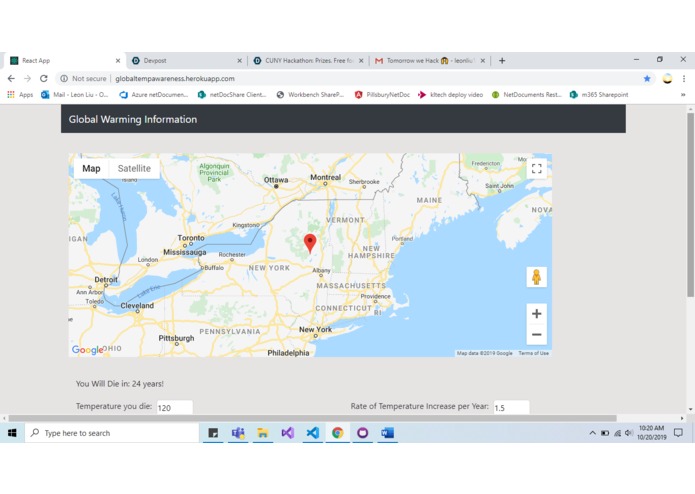695x494 pixels.
Task: Close the Devpost tab
Action: [x=239, y=61]
